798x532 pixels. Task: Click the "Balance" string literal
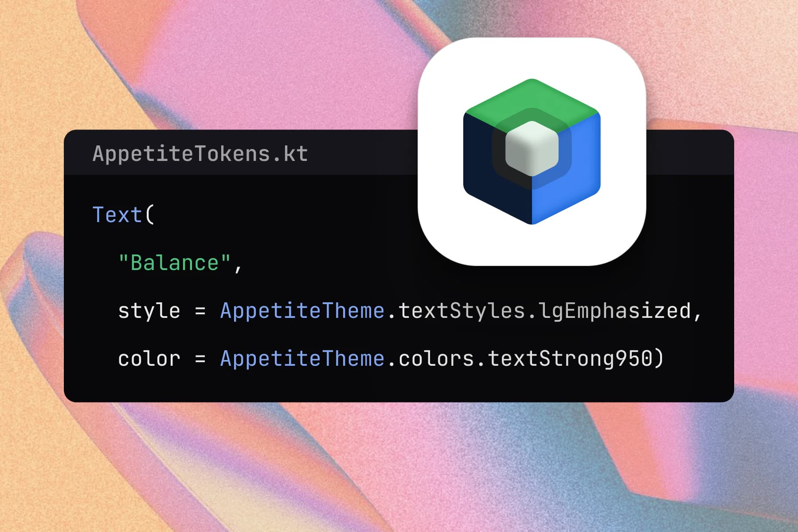[x=175, y=263]
